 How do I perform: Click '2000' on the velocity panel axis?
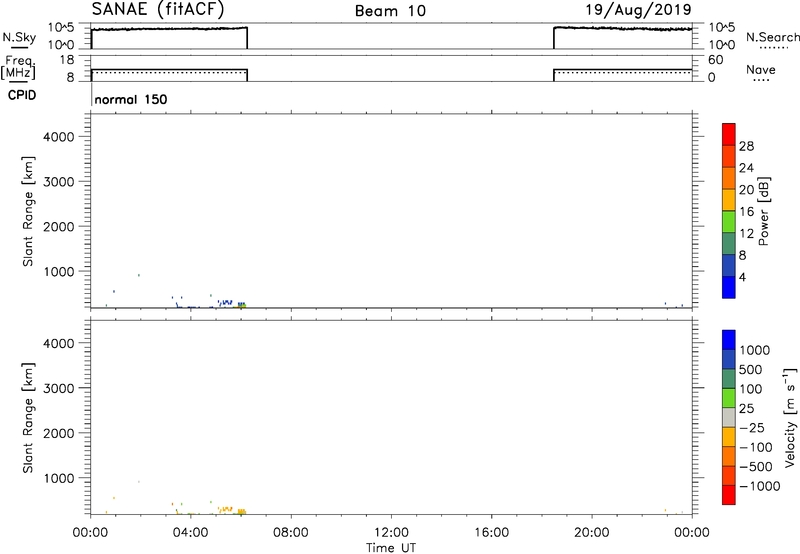click(x=58, y=433)
